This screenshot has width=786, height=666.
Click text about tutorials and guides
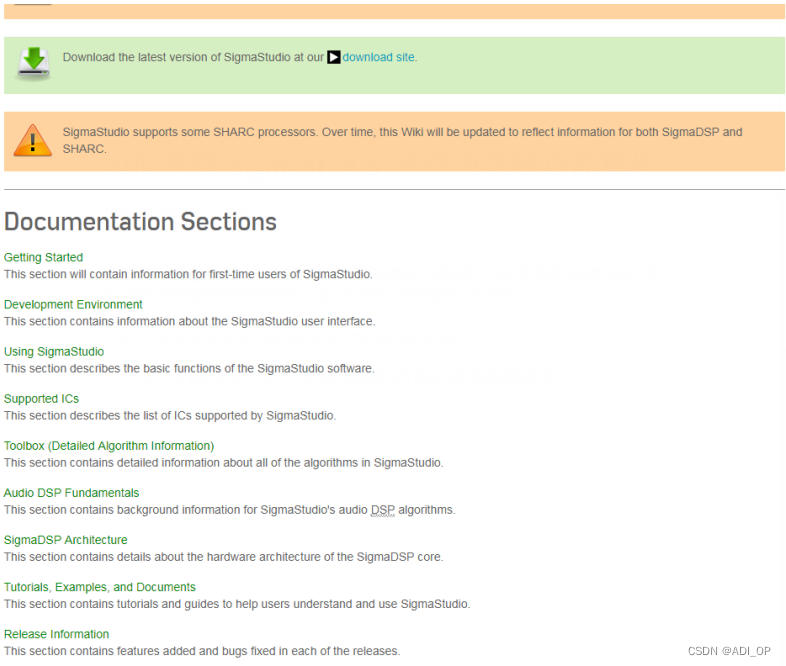click(x=237, y=604)
